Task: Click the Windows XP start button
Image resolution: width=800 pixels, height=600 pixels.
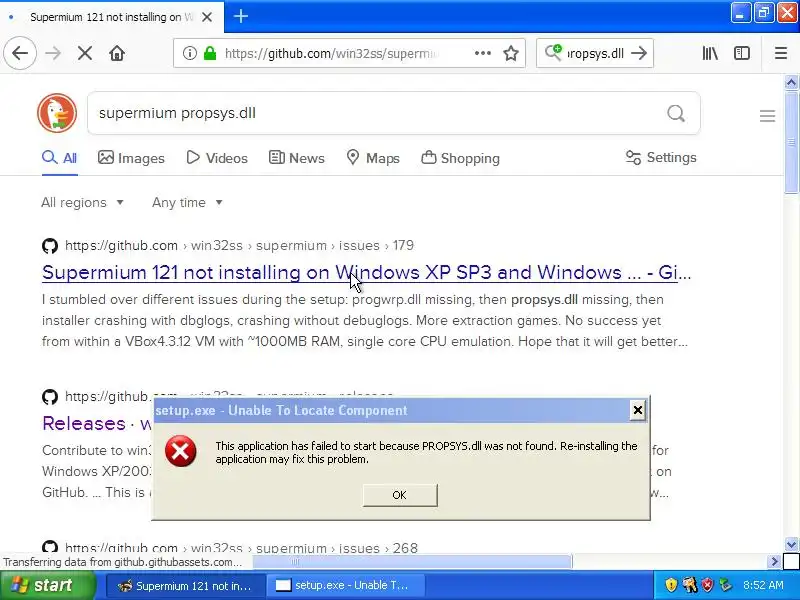Action: (47, 585)
